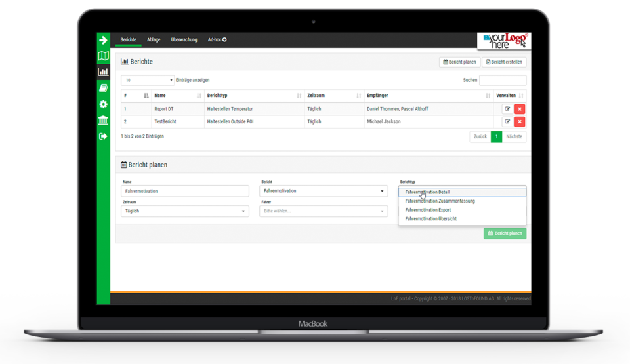Open the book icon in sidebar

[x=103, y=88]
